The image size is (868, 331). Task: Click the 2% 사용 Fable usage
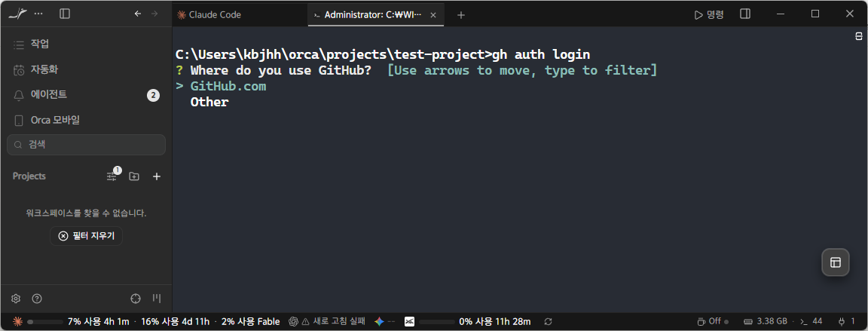(250, 322)
